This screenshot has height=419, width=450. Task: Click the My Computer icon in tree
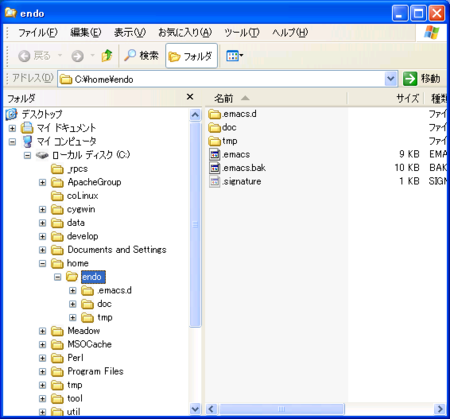pyautogui.click(x=27, y=142)
